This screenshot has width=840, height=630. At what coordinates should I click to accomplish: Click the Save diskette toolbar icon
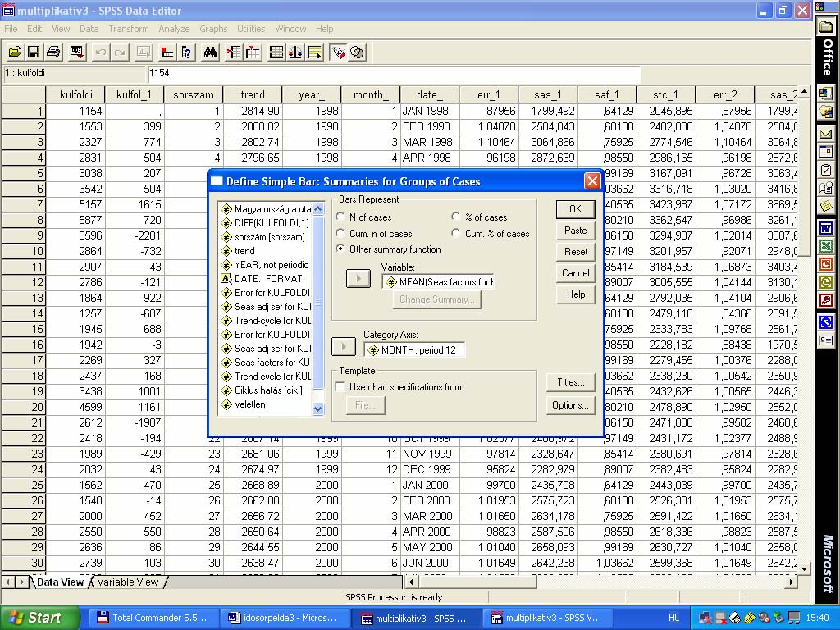[x=33, y=52]
